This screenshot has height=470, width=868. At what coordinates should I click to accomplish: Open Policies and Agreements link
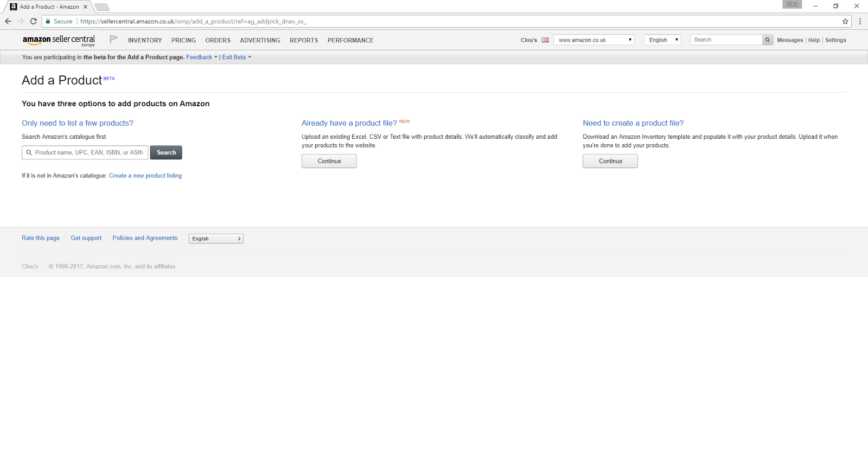[x=145, y=238]
